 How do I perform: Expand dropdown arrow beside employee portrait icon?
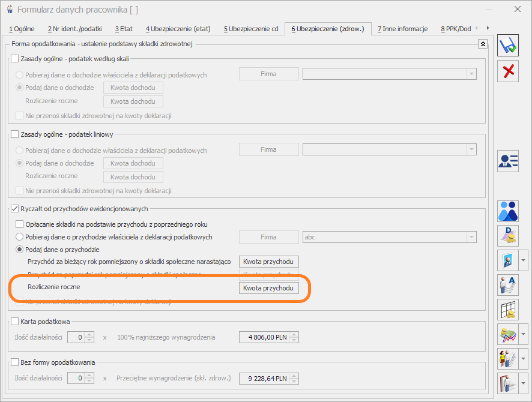[x=524, y=260]
